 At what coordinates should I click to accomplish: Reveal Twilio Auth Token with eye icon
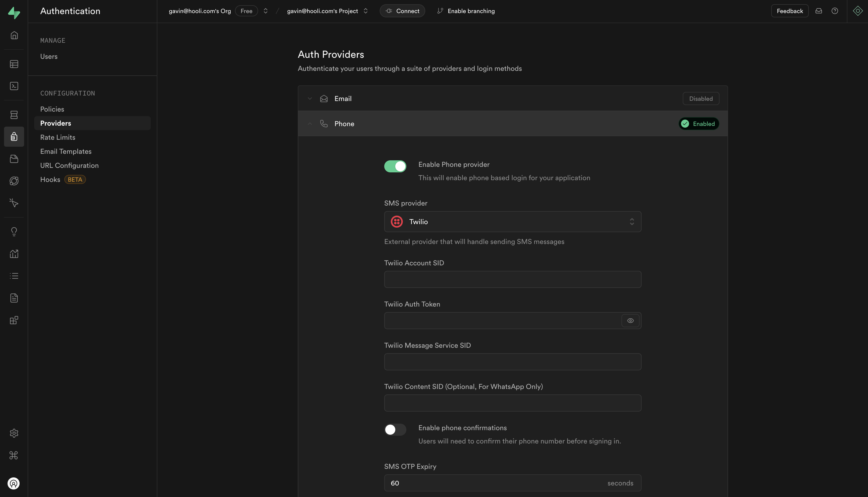[630, 321]
